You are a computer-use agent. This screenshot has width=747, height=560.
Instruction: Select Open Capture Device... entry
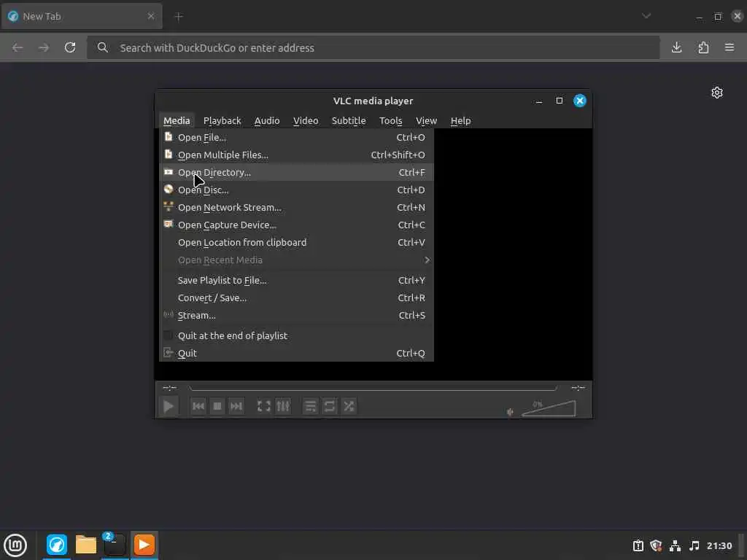click(x=296, y=225)
